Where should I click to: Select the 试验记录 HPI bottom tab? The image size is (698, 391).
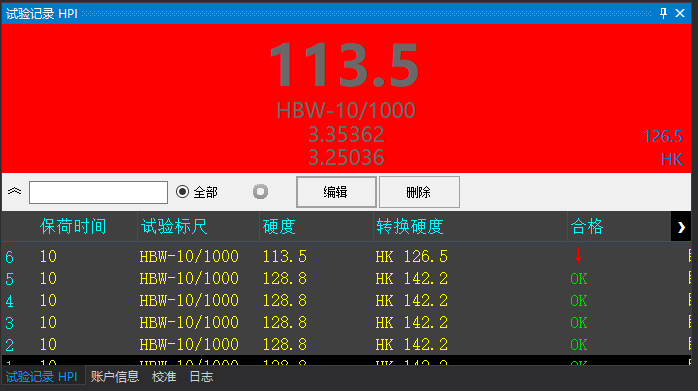point(42,377)
